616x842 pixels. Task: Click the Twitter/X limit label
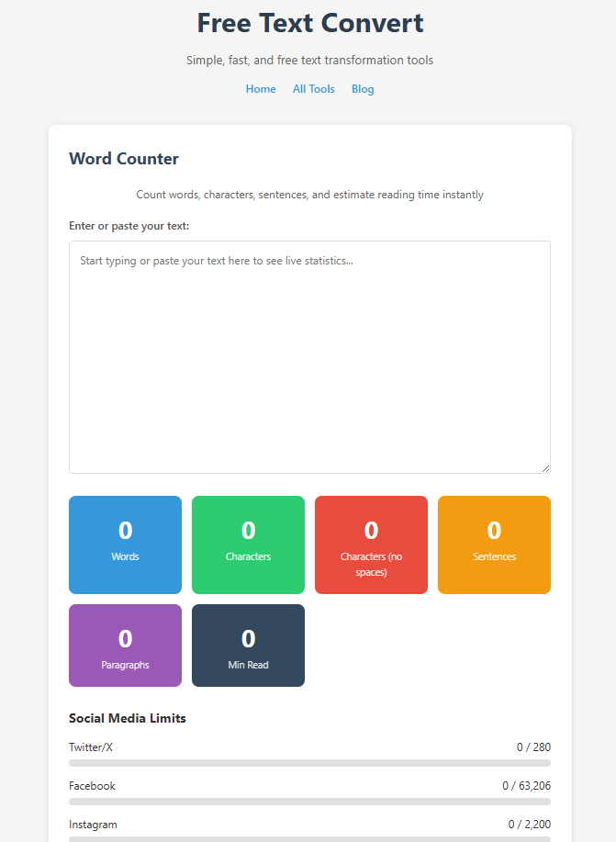click(91, 747)
